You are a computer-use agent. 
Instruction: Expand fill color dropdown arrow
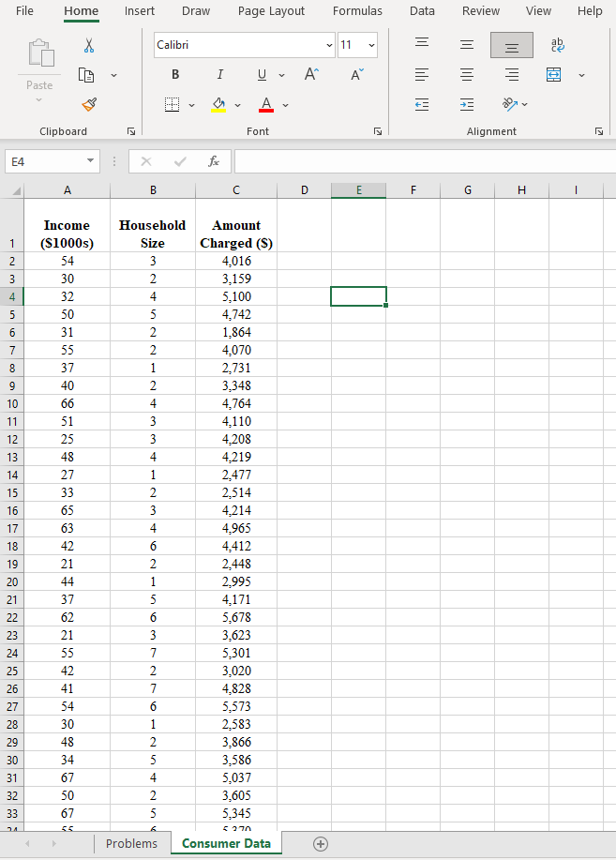point(237,105)
